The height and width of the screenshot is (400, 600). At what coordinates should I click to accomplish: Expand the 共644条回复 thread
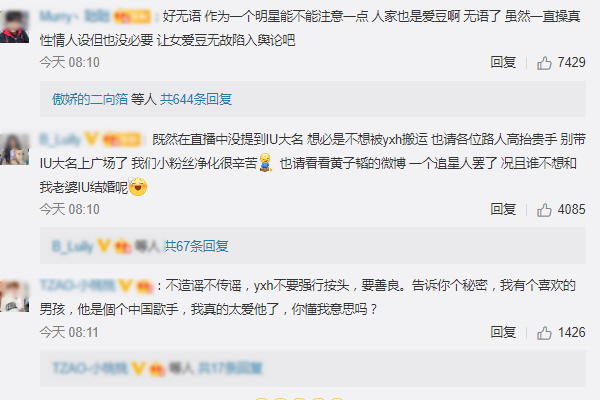tap(196, 99)
